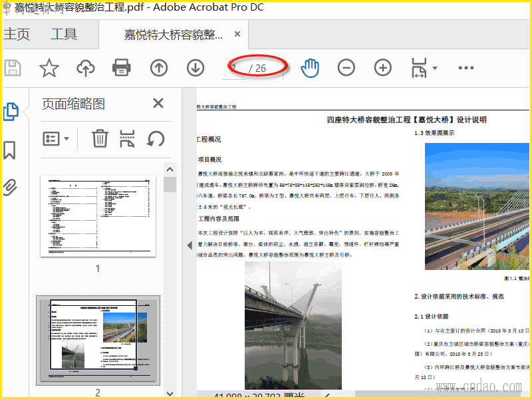532x399 pixels.
Task: Upload file to cloud icon
Action: [86, 68]
